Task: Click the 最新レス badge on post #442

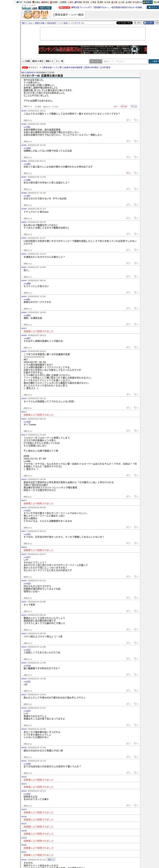Action: coord(51,860)
